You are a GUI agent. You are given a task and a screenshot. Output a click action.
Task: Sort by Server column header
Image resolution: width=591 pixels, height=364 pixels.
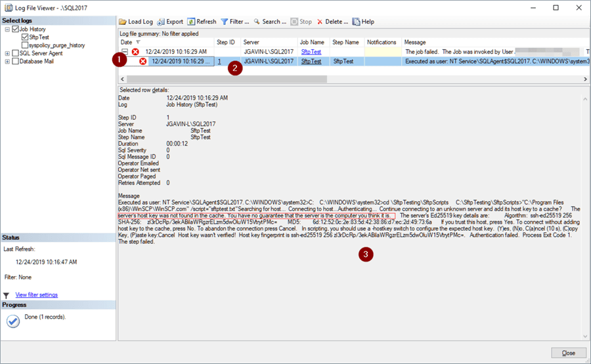tap(269, 42)
